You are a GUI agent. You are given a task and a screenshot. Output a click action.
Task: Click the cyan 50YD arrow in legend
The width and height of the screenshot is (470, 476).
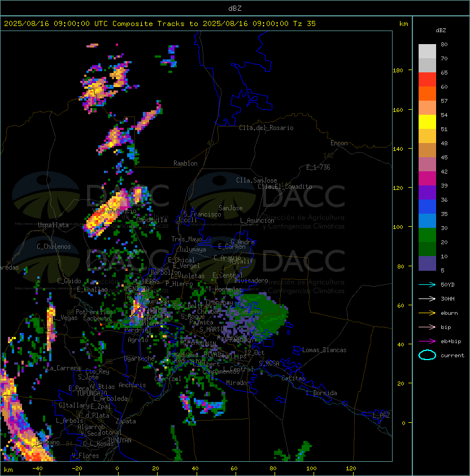coord(427,284)
